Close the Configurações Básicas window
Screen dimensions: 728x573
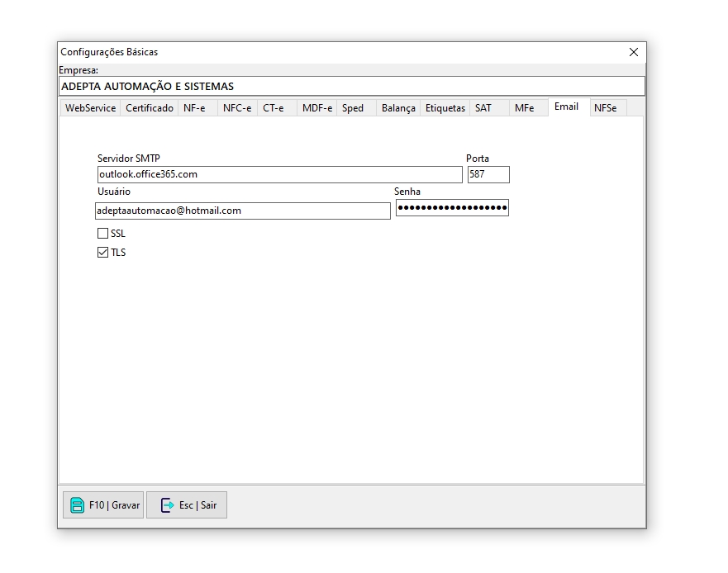634,52
